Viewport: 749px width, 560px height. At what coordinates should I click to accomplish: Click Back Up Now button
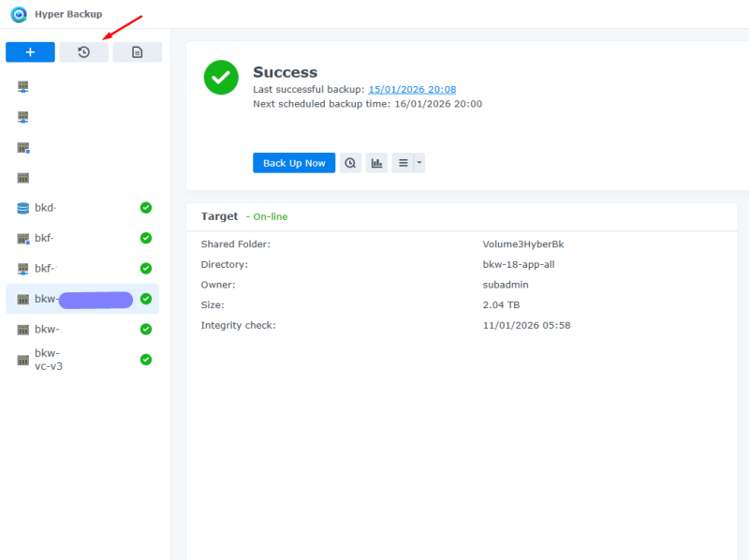pos(294,163)
